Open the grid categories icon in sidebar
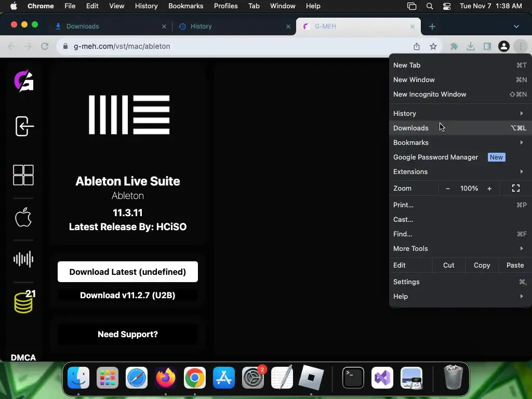 point(23,175)
